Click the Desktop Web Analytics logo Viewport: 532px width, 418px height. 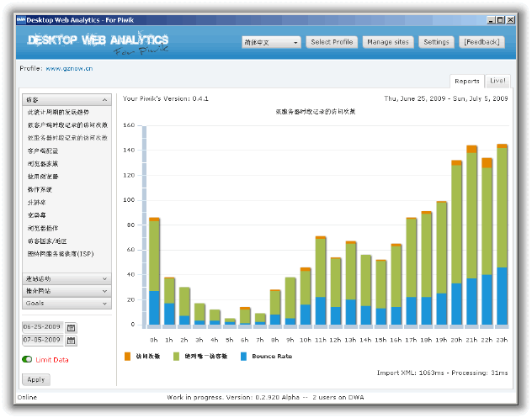(x=98, y=44)
